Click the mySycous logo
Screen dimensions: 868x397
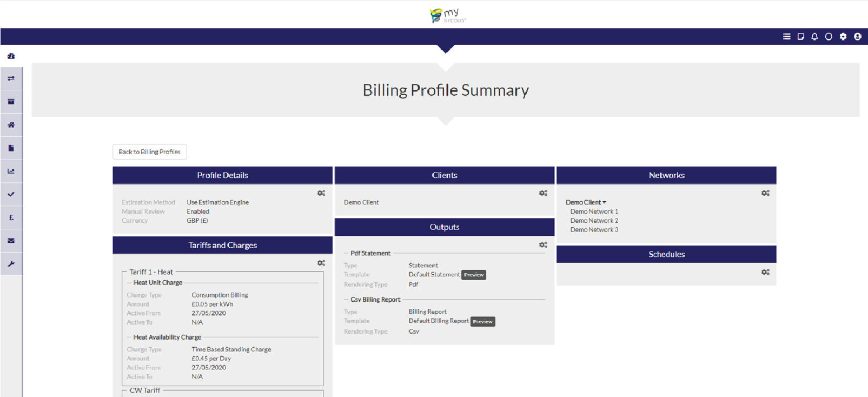coord(447,15)
